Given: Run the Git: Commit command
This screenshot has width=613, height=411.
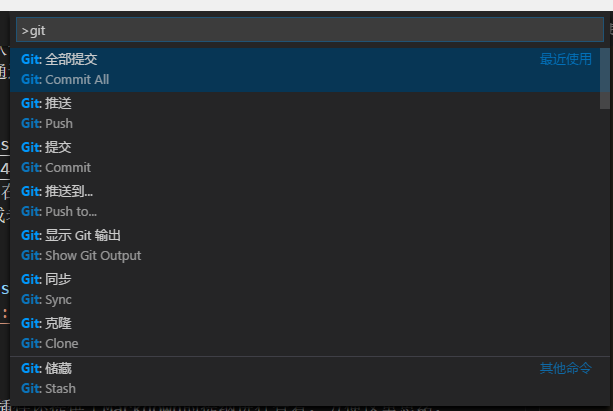Looking at the screenshot, I should click(x=56, y=167).
